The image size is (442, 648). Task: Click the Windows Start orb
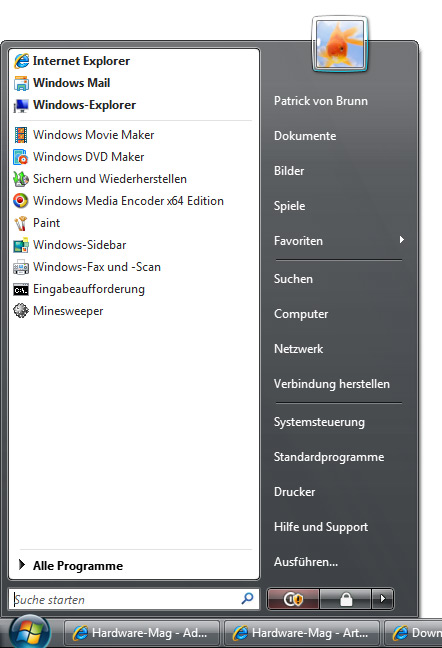(30, 633)
